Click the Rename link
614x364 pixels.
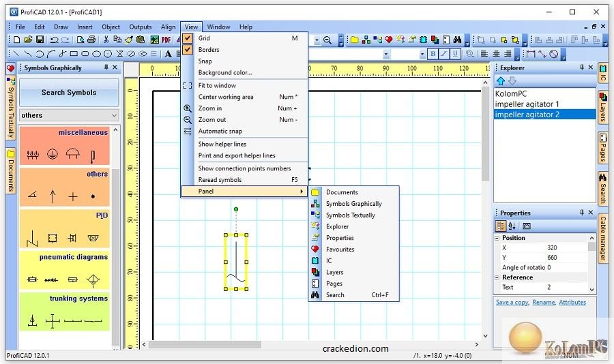coord(544,302)
